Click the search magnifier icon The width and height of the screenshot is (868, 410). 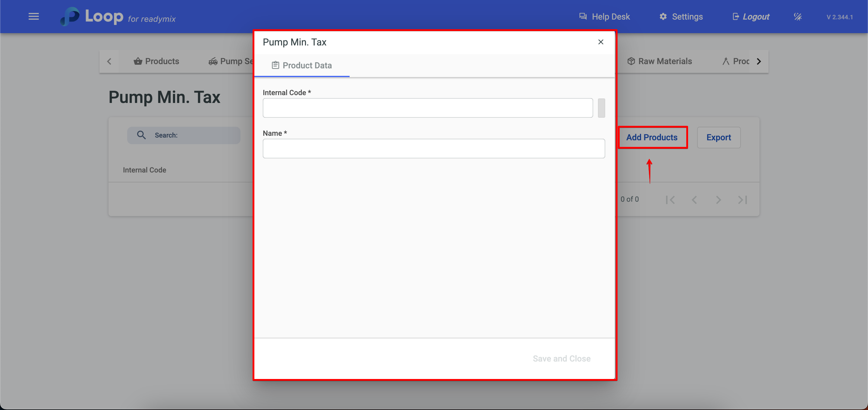pyautogui.click(x=141, y=135)
